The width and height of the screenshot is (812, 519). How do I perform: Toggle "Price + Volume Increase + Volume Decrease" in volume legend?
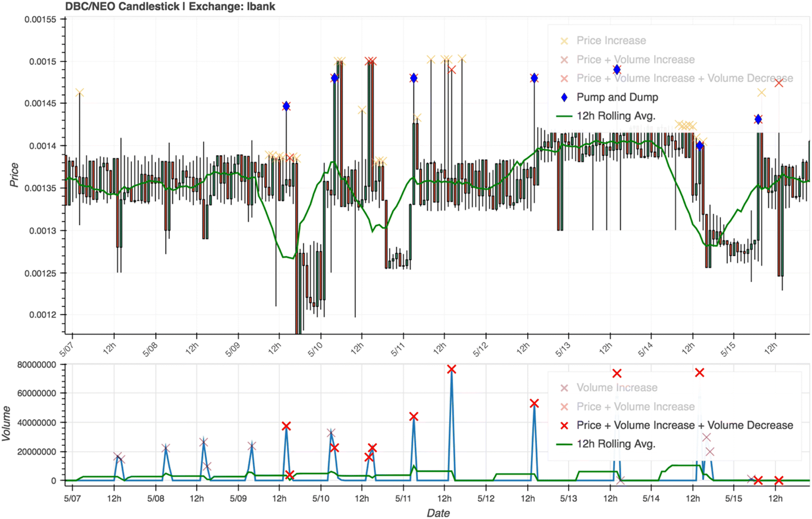(x=676, y=425)
